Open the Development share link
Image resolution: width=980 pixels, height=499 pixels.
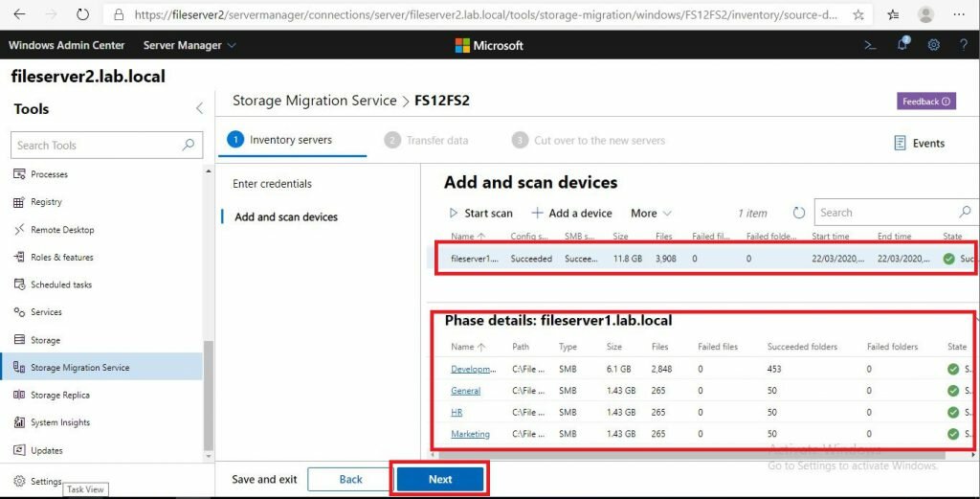point(474,369)
